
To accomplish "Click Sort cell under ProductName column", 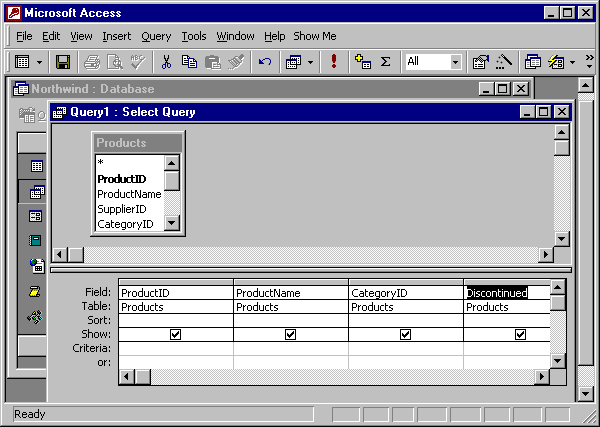I will (291, 321).
